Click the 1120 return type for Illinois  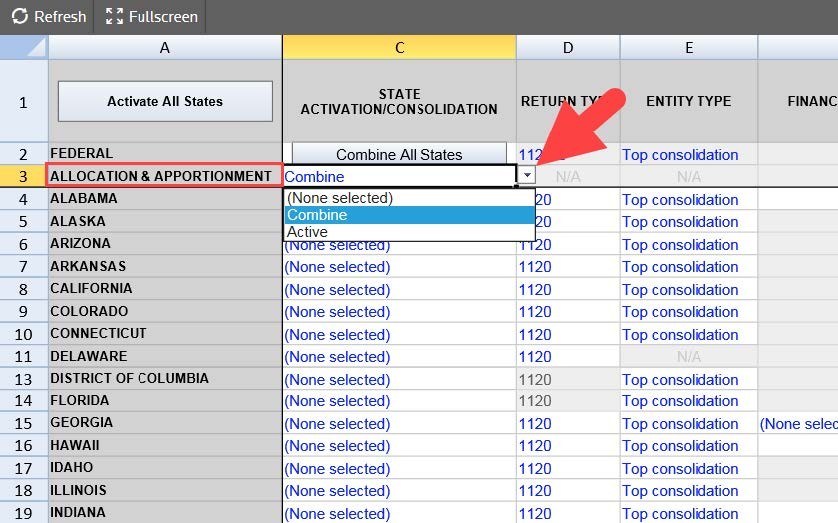[535, 491]
